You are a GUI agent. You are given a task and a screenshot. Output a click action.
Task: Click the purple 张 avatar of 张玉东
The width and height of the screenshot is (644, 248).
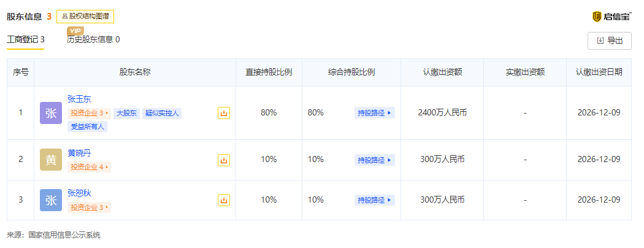pyautogui.click(x=51, y=113)
